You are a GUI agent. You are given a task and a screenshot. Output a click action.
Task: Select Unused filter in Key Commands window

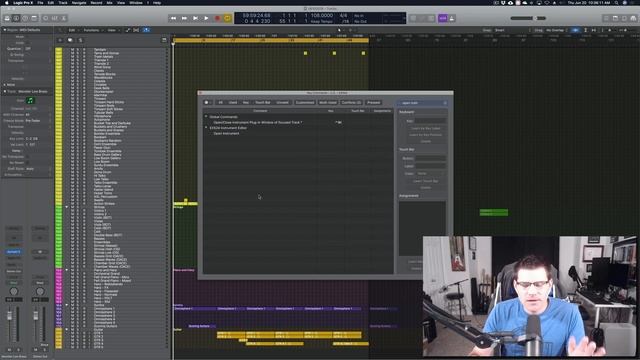[x=282, y=102]
